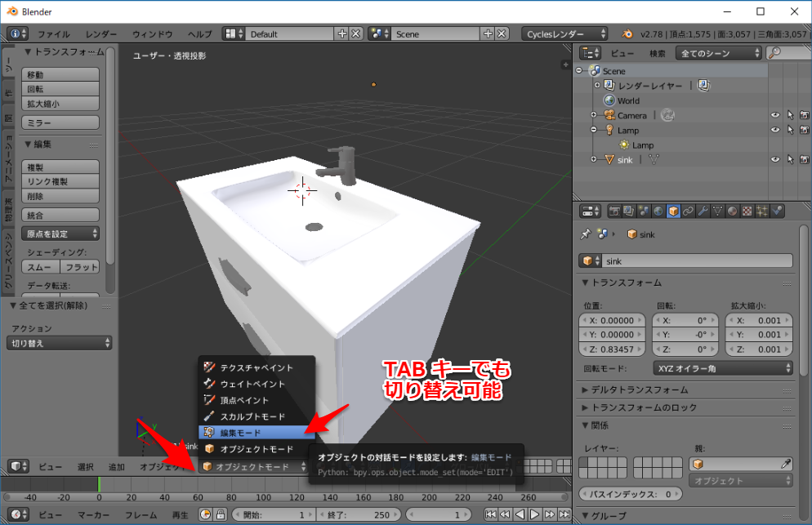The image size is (812, 525).
Task: Add a new scene with plus
Action: point(488,33)
